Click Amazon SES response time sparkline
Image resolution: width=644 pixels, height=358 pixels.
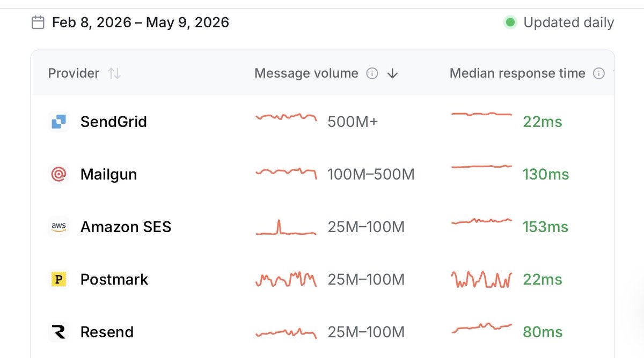481,221
